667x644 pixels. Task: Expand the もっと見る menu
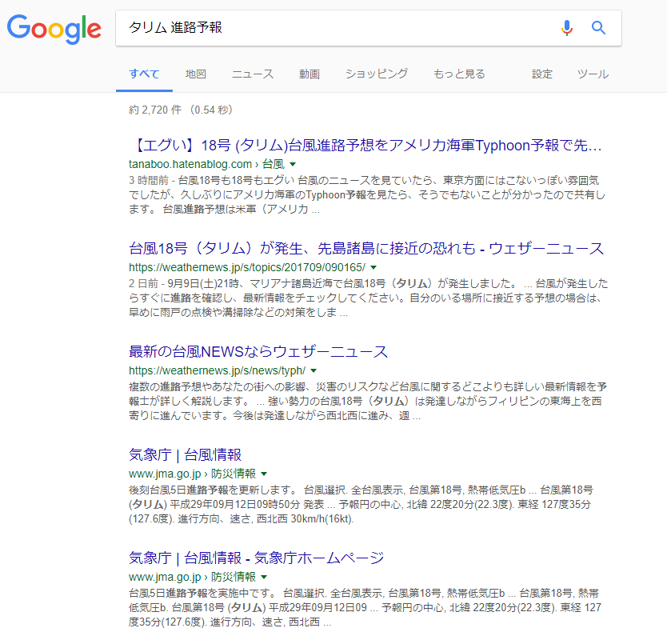point(459,74)
